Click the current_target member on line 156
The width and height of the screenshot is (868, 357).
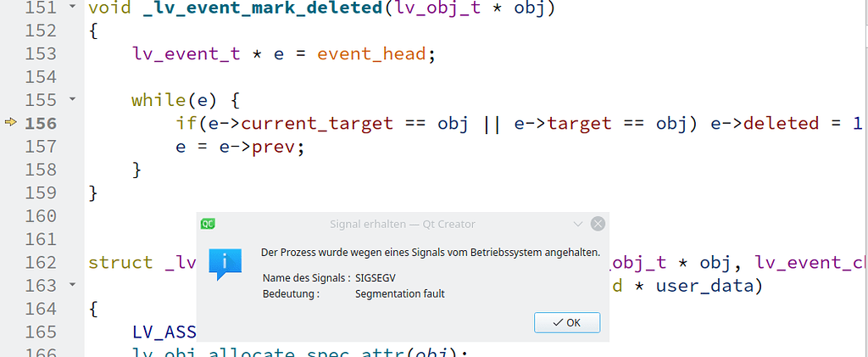coord(317,123)
